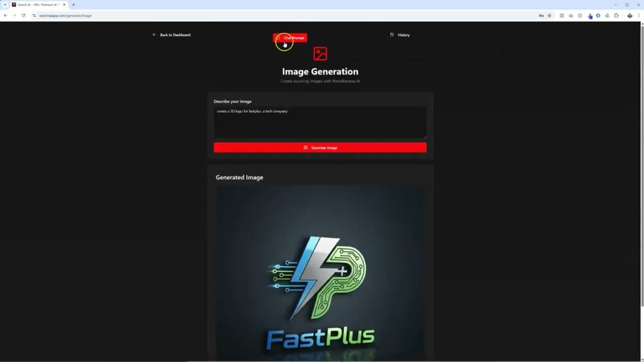Click the browser forward arrow
The width and height of the screenshot is (644, 362).
[14, 16]
